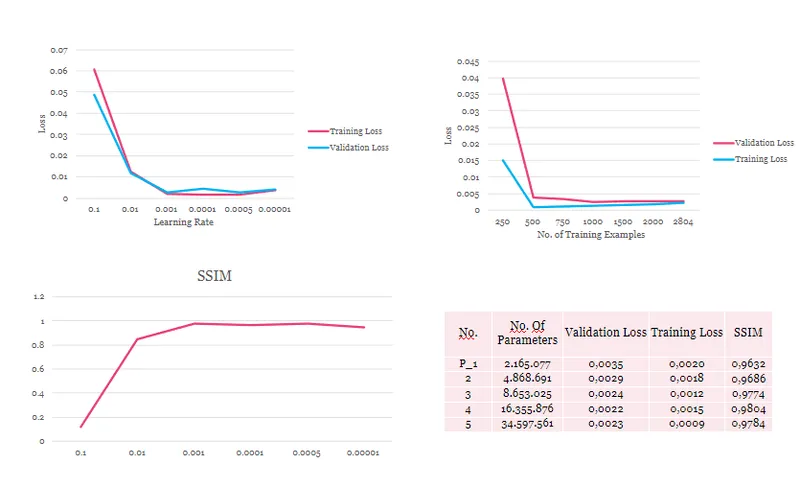This screenshot has width=800, height=487.
Task: Click the 0,9804 SSIM value cell
Action: [x=747, y=409]
